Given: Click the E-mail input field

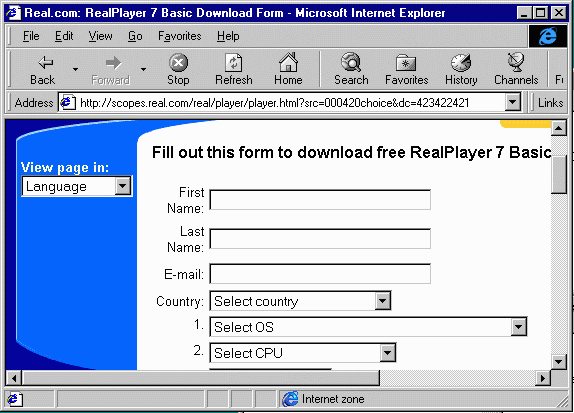Looking at the screenshot, I should point(320,274).
